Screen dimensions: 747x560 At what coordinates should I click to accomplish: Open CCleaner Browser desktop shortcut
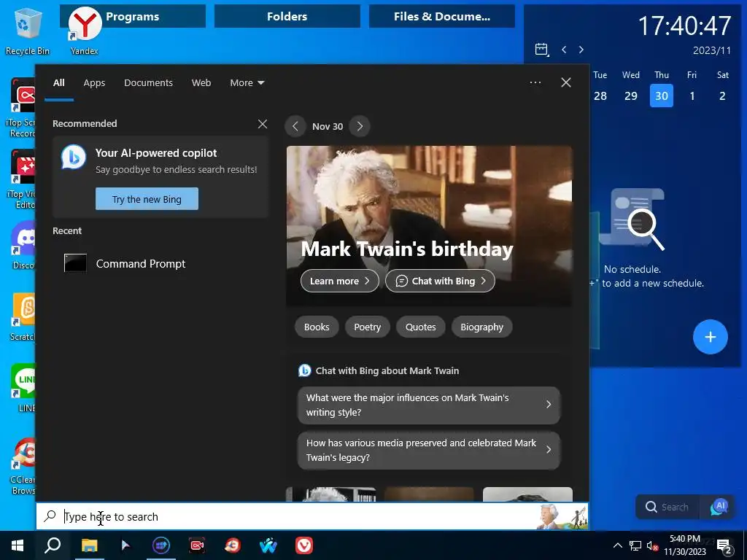click(22, 466)
